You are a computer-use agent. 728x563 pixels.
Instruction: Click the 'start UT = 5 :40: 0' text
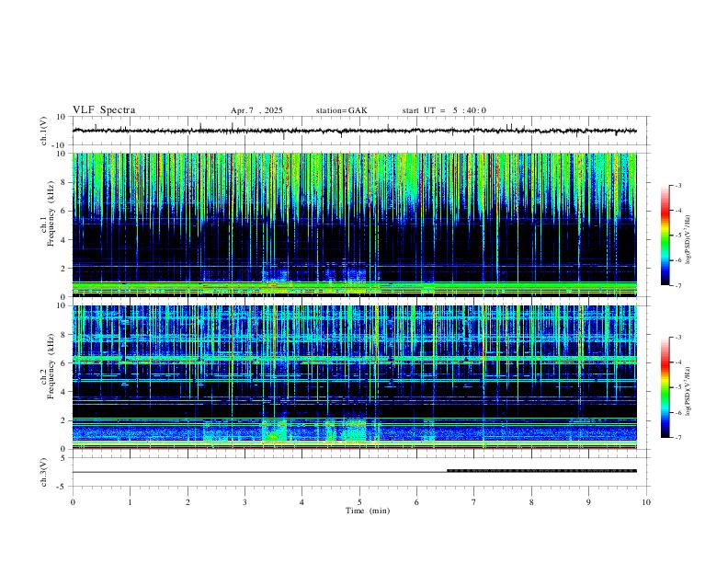pos(444,110)
